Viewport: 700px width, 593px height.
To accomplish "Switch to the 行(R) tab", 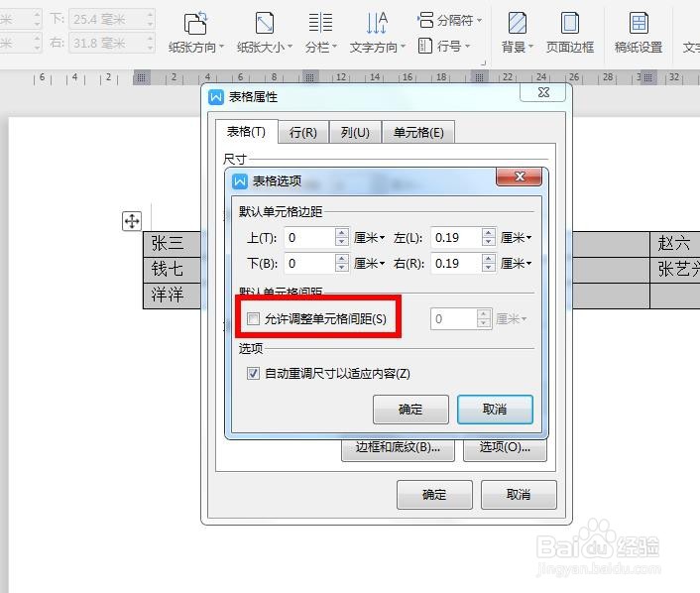I will point(303,133).
